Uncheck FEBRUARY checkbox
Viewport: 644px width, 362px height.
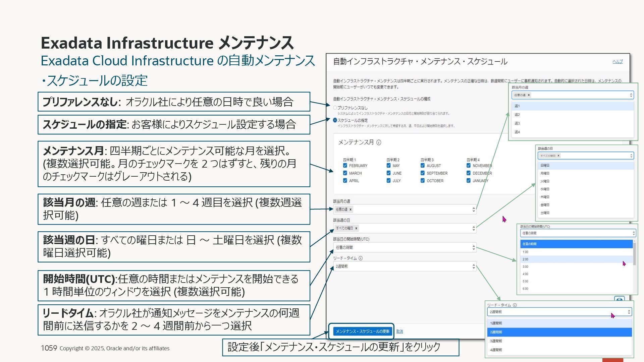pyautogui.click(x=345, y=166)
